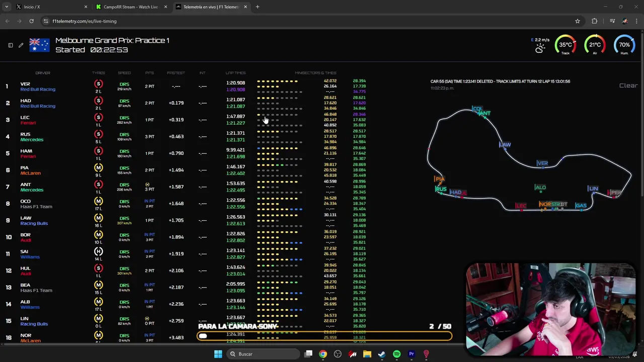Close the CampoRR Stream tab
Screen dimensions: 644x362
pos(166,7)
